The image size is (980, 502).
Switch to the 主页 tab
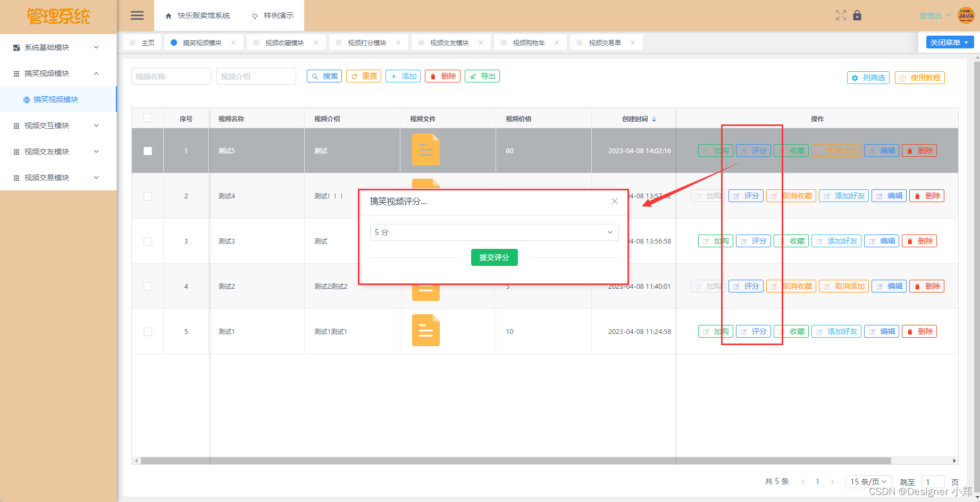click(142, 43)
